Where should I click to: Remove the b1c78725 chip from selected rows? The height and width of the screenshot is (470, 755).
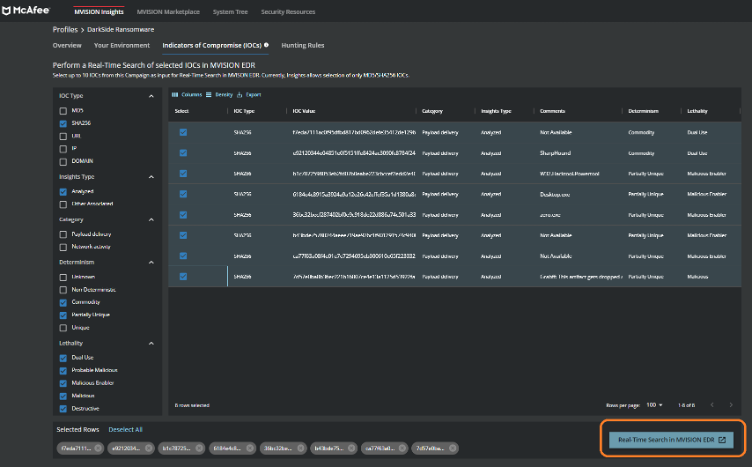(199, 449)
